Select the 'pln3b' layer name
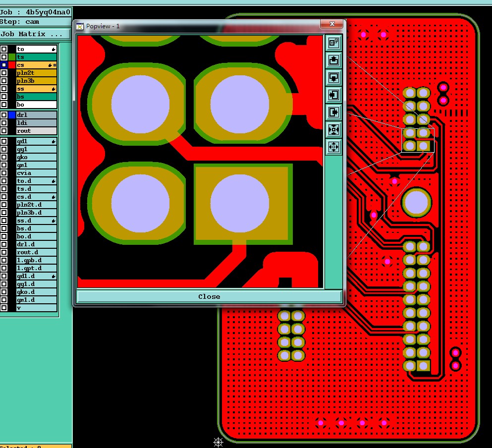This screenshot has height=448, width=492. pos(36,81)
